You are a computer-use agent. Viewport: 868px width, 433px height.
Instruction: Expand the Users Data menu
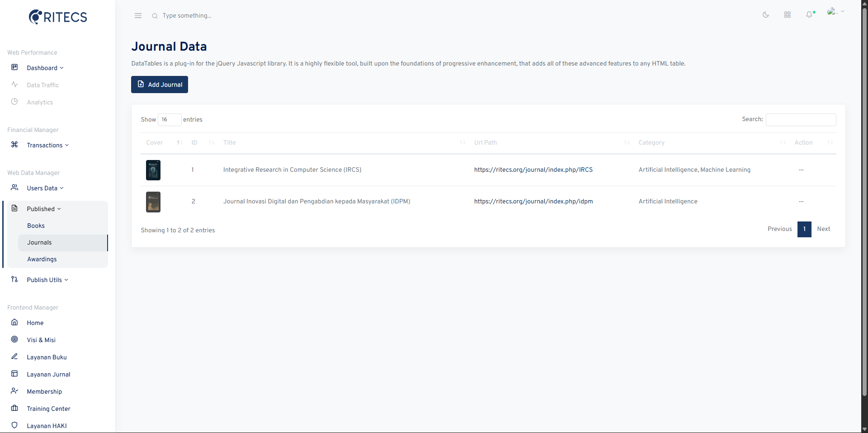(45, 188)
